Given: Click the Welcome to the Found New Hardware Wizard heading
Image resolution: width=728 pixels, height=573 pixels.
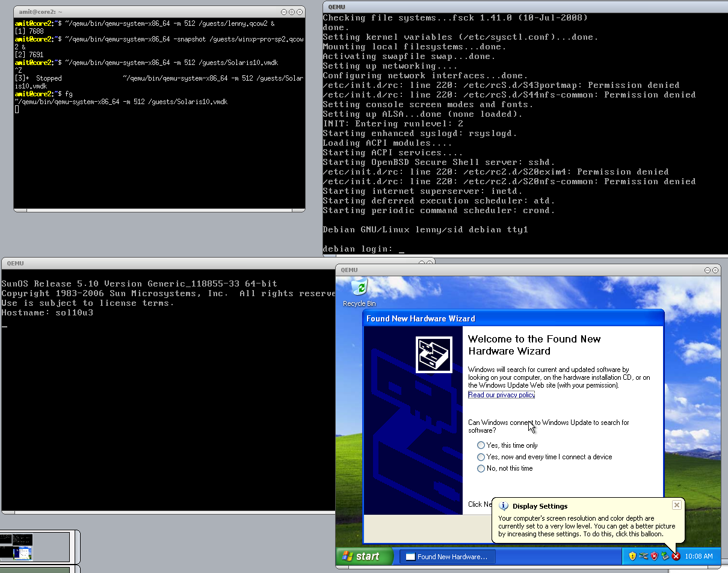Looking at the screenshot, I should click(x=534, y=345).
